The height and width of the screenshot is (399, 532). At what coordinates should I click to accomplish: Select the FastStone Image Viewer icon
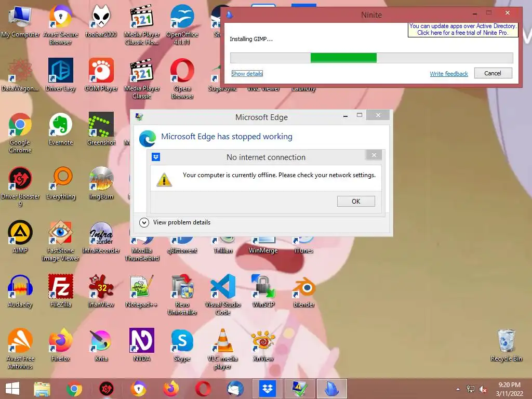coord(60,241)
